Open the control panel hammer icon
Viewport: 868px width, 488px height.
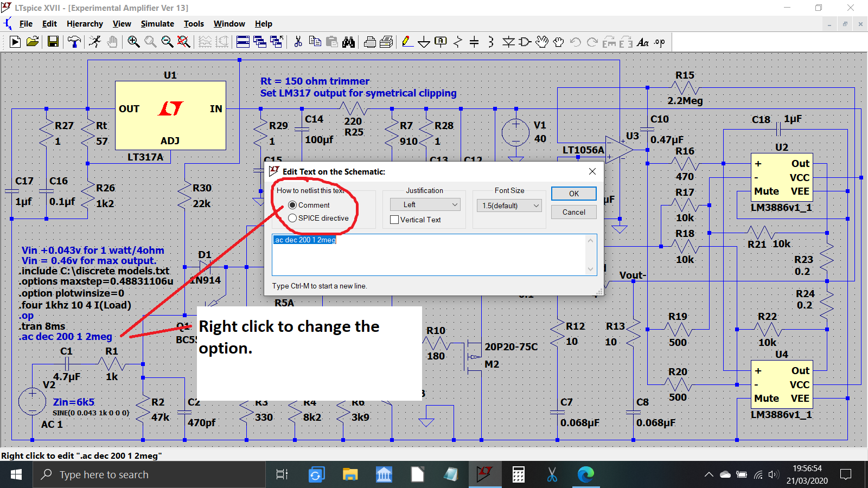(74, 42)
